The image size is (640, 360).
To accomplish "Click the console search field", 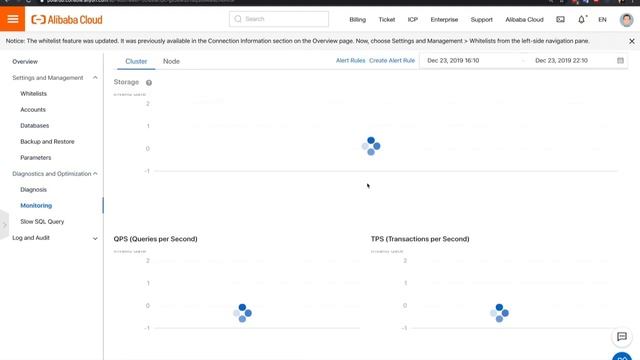I will click(x=279, y=19).
